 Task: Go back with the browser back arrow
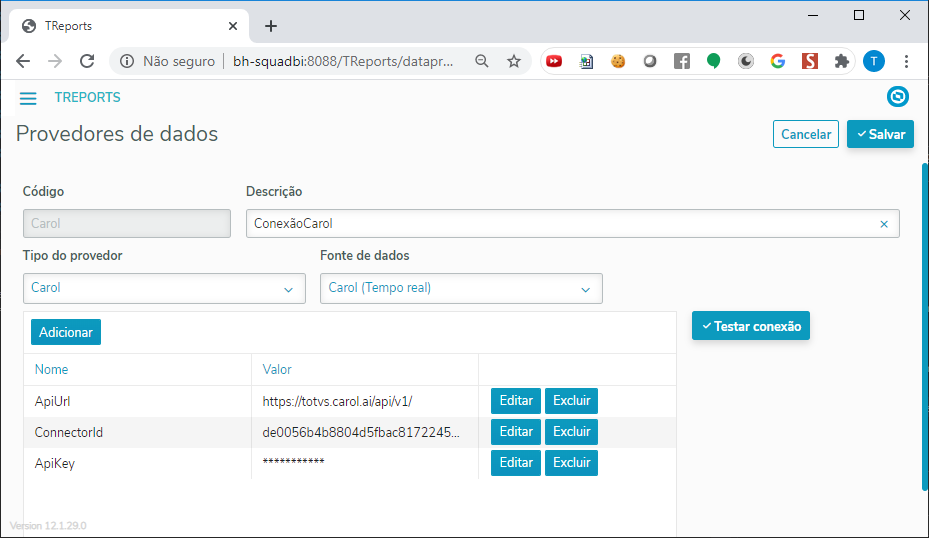pos(23,61)
